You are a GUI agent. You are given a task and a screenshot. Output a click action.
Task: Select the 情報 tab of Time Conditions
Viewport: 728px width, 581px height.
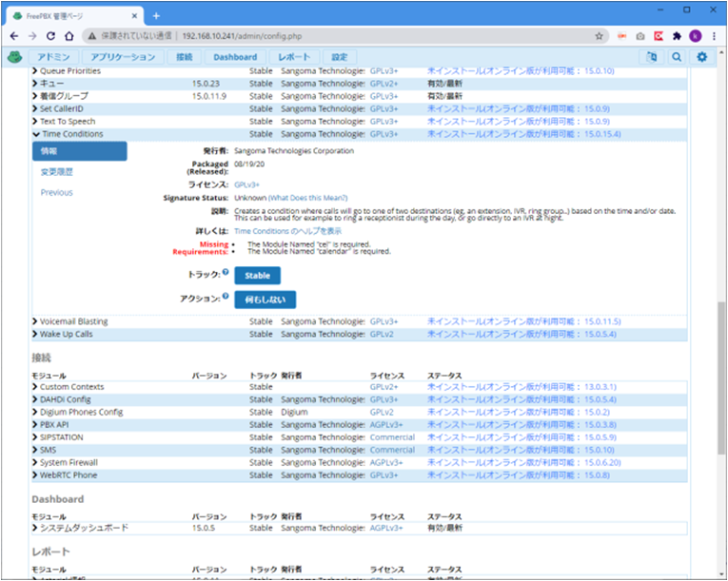(79, 151)
